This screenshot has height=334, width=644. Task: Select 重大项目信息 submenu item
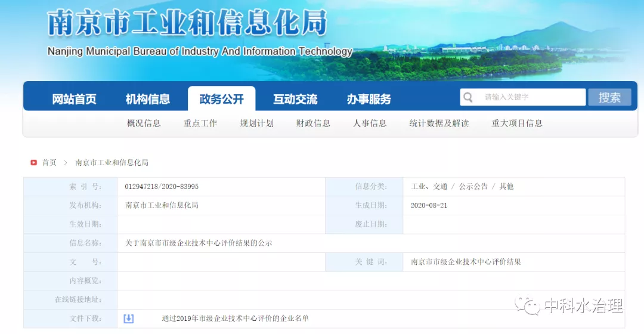click(517, 123)
